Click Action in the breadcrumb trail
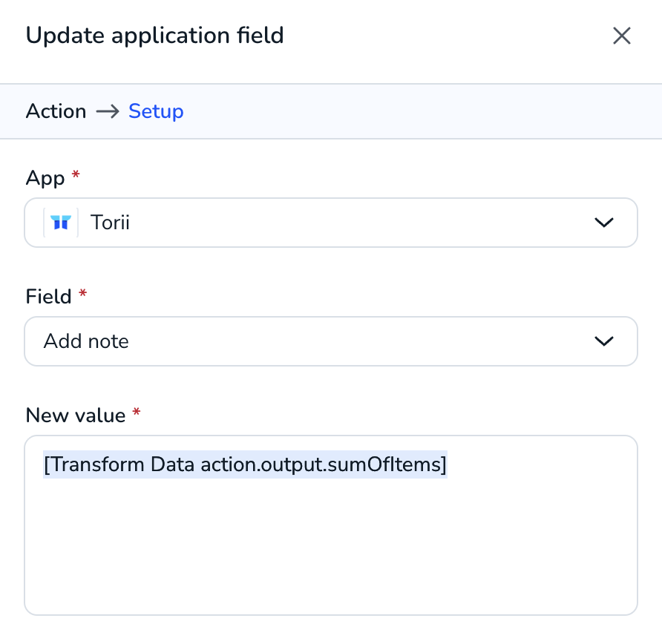This screenshot has height=644, width=662. tap(56, 111)
